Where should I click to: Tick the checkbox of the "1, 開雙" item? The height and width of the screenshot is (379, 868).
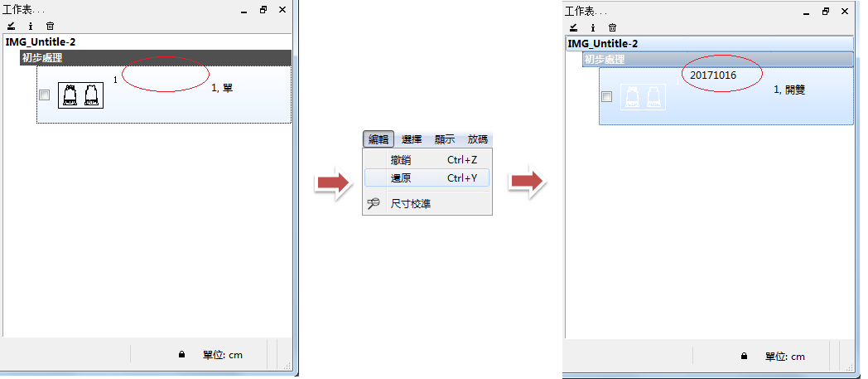click(607, 97)
